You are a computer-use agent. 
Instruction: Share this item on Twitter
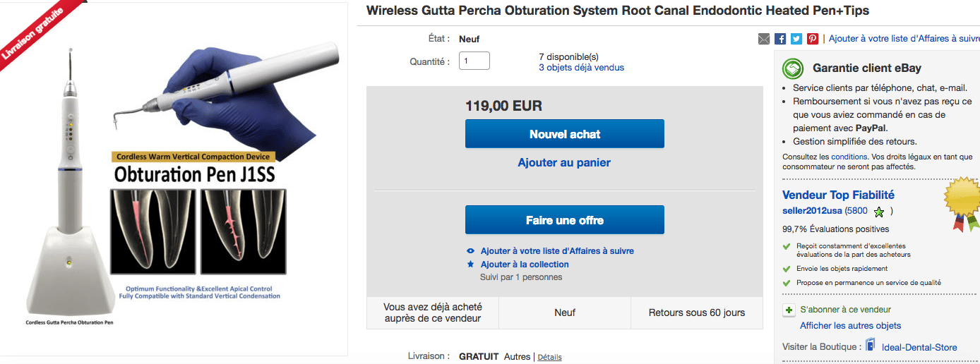(x=796, y=40)
